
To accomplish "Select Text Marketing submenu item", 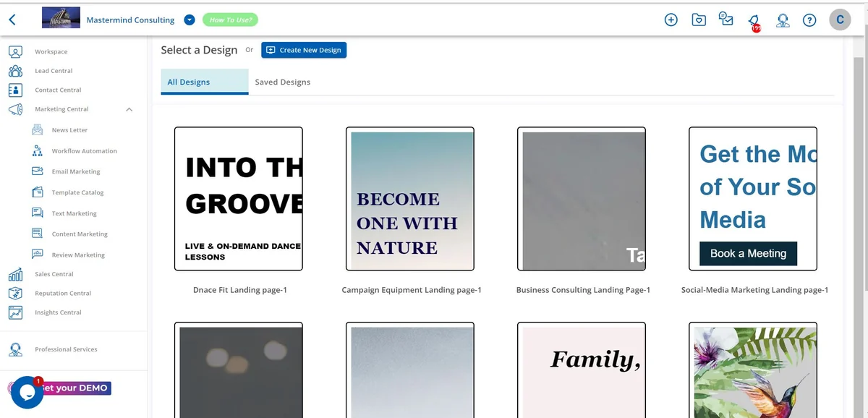I will coord(74,214).
